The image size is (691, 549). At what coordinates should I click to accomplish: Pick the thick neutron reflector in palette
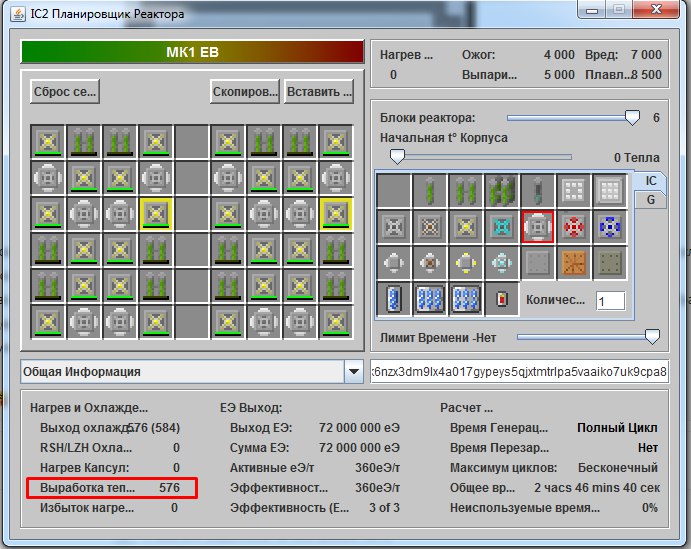610,191
